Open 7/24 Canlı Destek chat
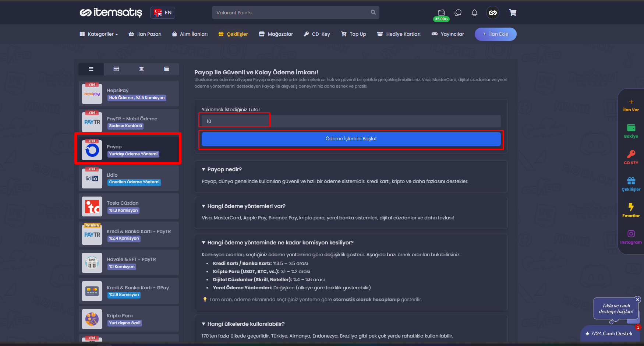This screenshot has height=346, width=644. (609, 333)
